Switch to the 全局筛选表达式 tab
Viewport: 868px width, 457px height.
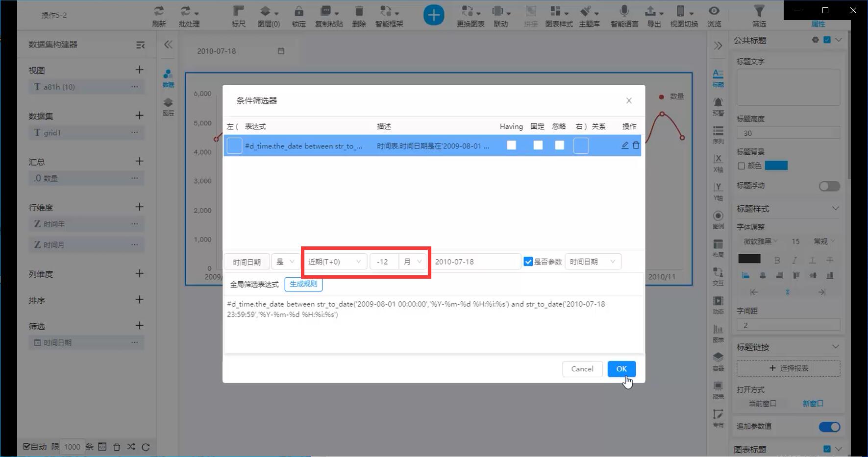254,284
